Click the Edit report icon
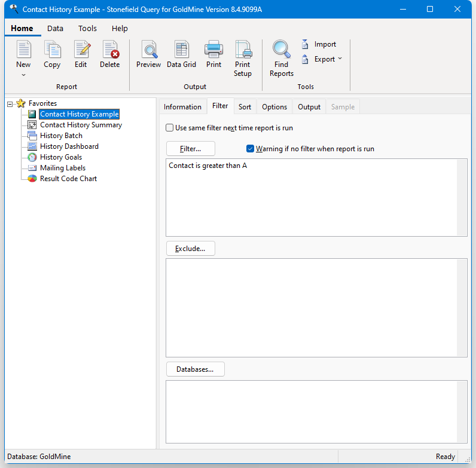 pos(81,50)
